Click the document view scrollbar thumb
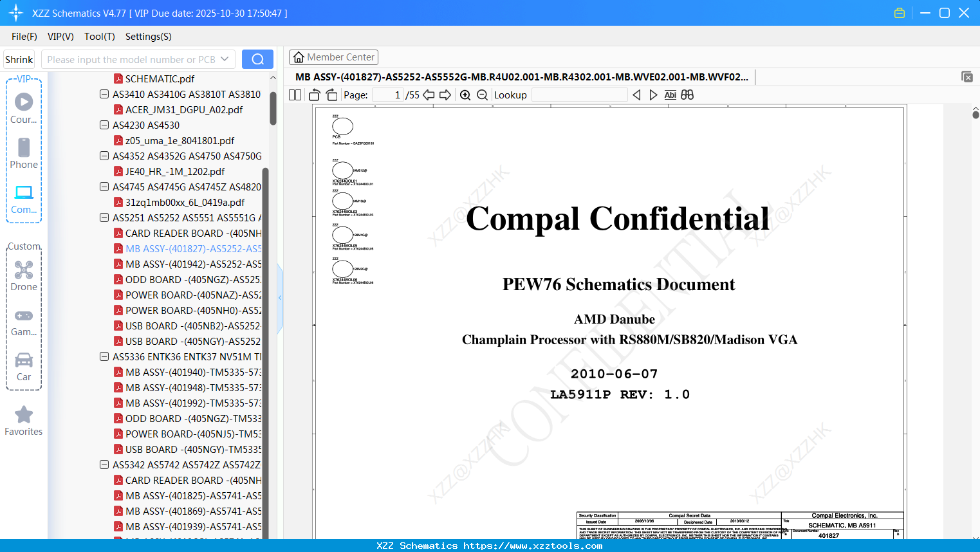The image size is (980, 552). click(975, 115)
